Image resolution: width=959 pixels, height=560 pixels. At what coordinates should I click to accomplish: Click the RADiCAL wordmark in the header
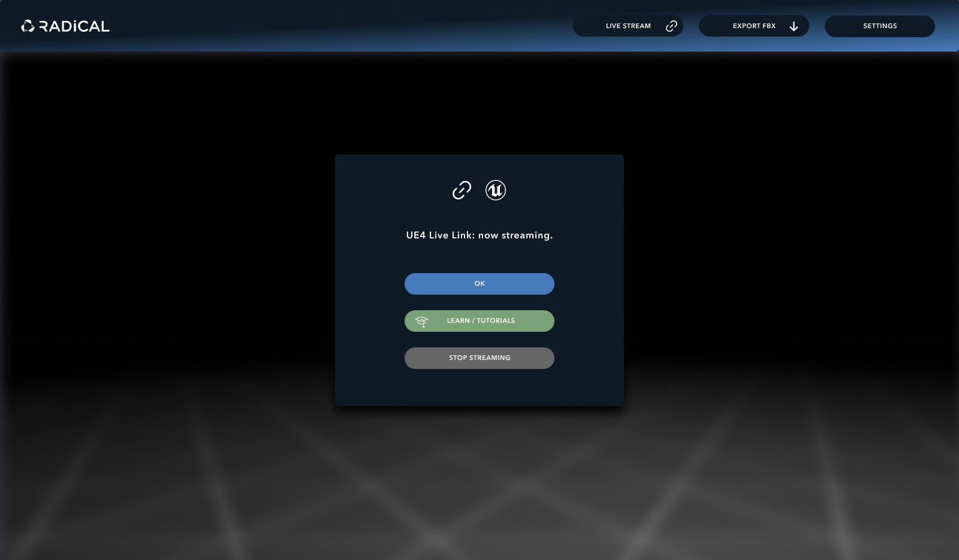[72, 26]
